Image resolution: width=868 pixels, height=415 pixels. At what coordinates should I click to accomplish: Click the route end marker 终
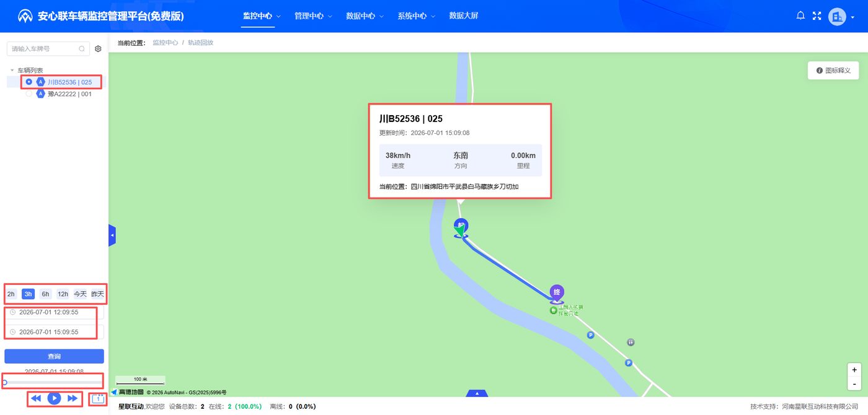[x=557, y=292]
